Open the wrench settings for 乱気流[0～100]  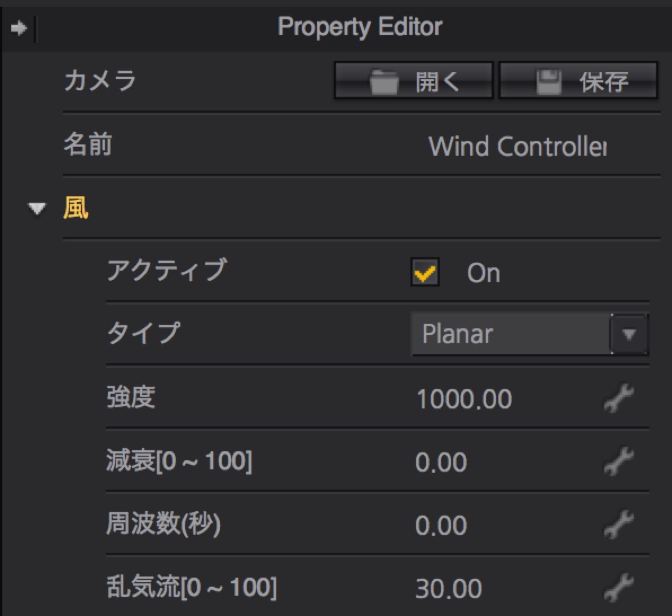618,588
